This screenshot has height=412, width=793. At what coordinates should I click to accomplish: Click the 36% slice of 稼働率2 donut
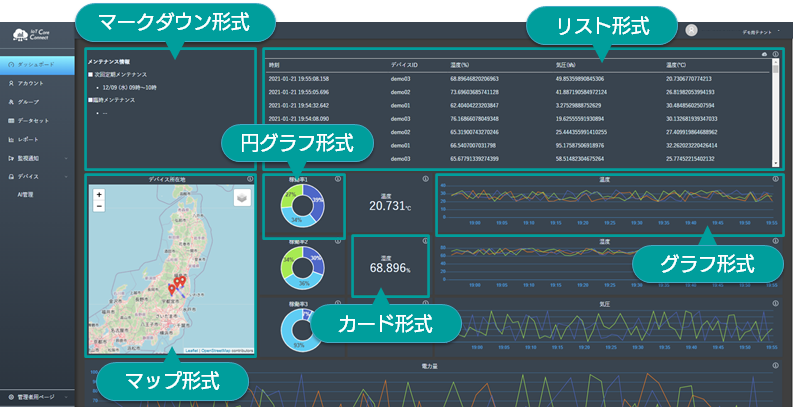tap(304, 283)
